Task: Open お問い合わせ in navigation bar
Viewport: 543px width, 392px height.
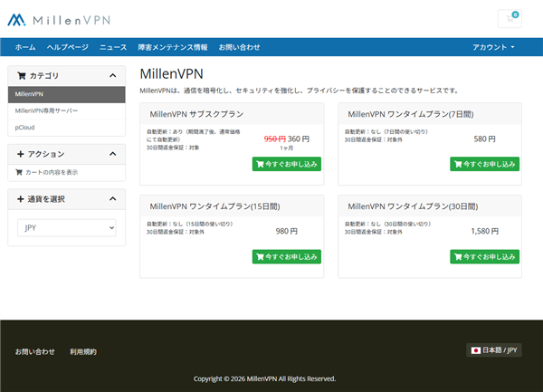Action: [x=239, y=47]
